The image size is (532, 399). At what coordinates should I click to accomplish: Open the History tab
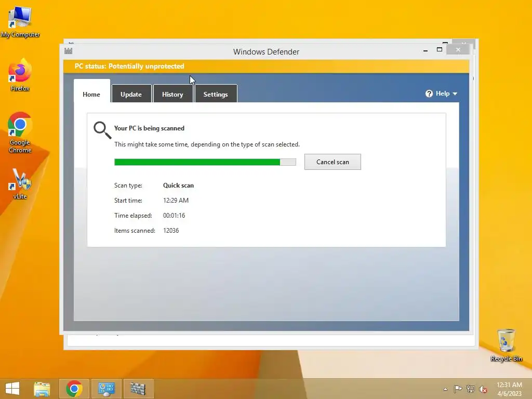pos(172,94)
